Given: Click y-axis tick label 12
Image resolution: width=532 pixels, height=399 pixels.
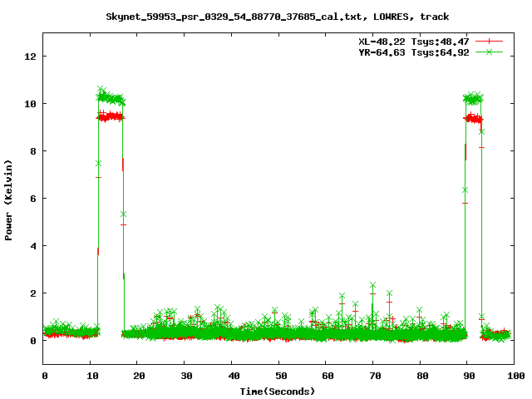Looking at the screenshot, I should (x=30, y=57).
